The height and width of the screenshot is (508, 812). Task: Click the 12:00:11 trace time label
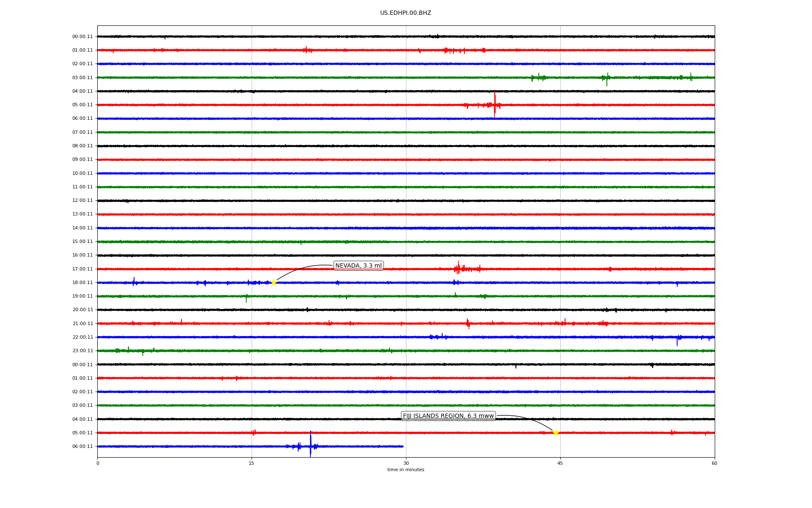[82, 201]
